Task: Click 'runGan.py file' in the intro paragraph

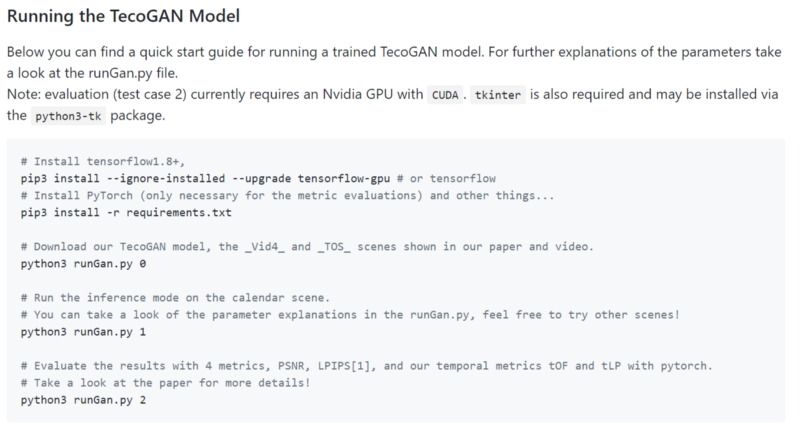Action: pos(133,73)
